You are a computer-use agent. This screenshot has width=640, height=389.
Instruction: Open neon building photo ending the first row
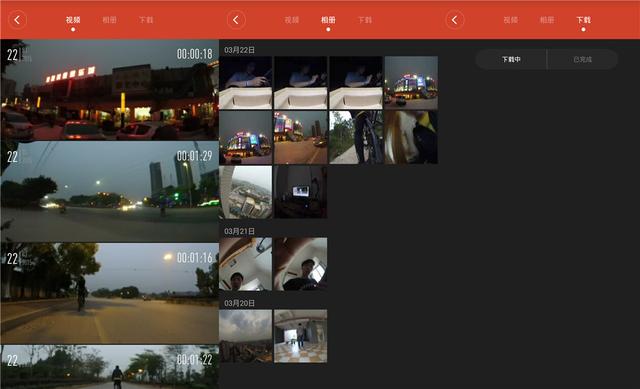point(411,83)
